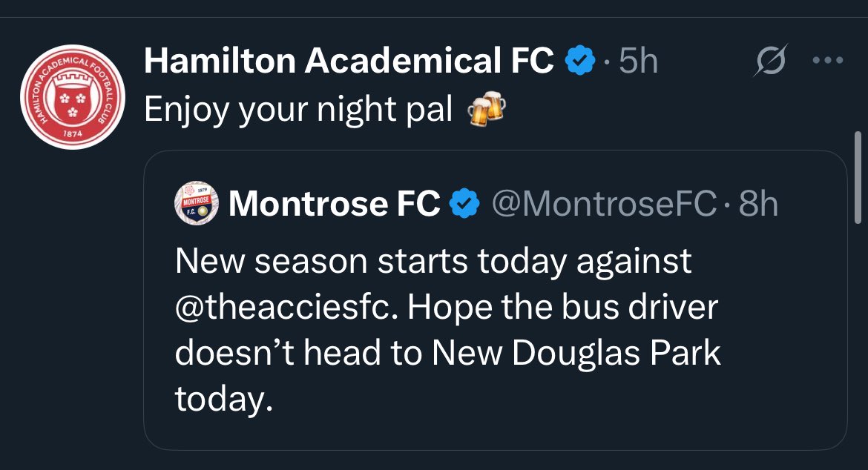Click the Montrose FC display name

coord(335,203)
